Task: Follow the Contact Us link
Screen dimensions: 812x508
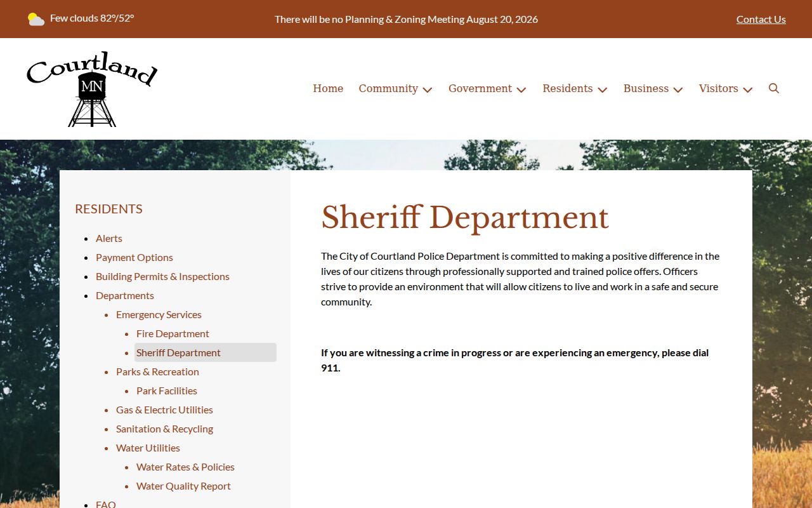Action: tap(761, 19)
